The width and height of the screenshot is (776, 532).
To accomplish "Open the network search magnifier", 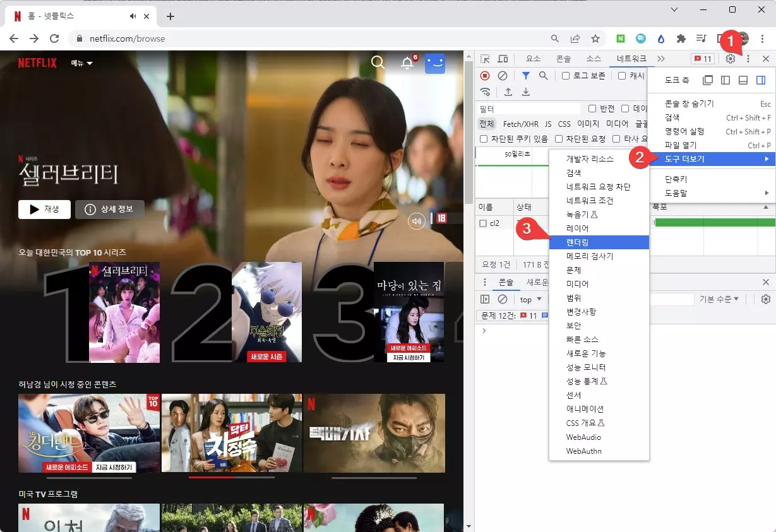I will [x=543, y=76].
